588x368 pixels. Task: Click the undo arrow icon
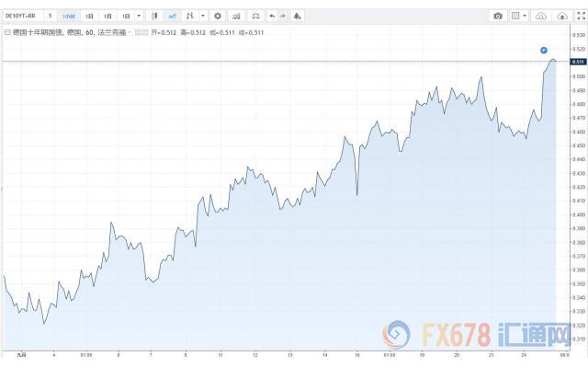(272, 16)
